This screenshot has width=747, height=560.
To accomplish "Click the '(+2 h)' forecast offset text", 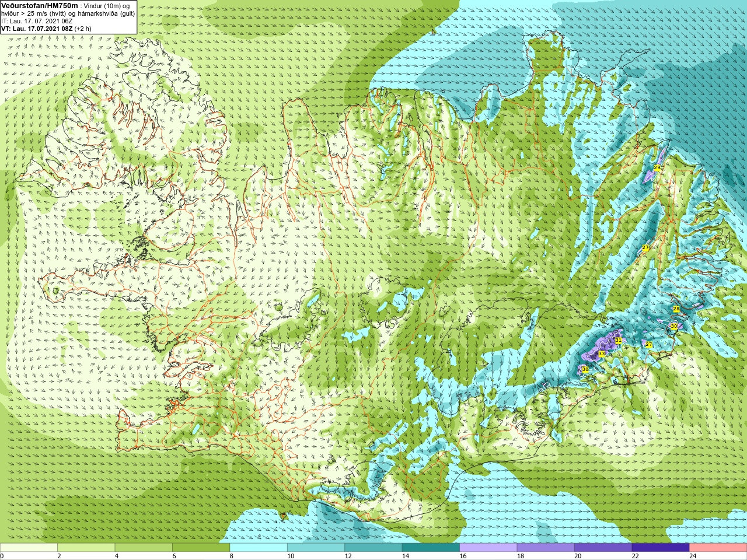I will [x=83, y=28].
